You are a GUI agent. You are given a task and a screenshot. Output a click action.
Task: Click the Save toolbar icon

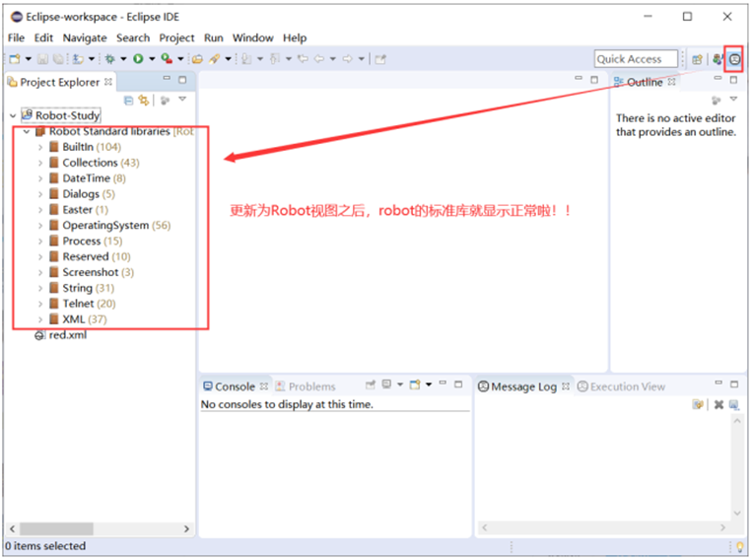coord(42,58)
